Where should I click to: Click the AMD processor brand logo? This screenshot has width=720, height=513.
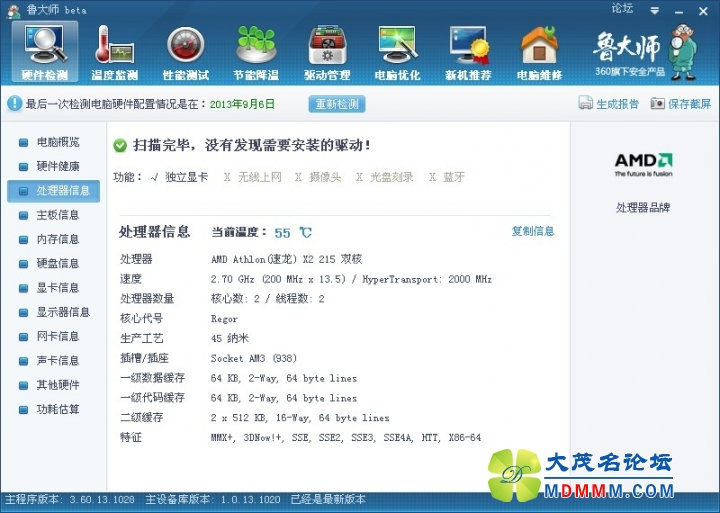click(643, 165)
